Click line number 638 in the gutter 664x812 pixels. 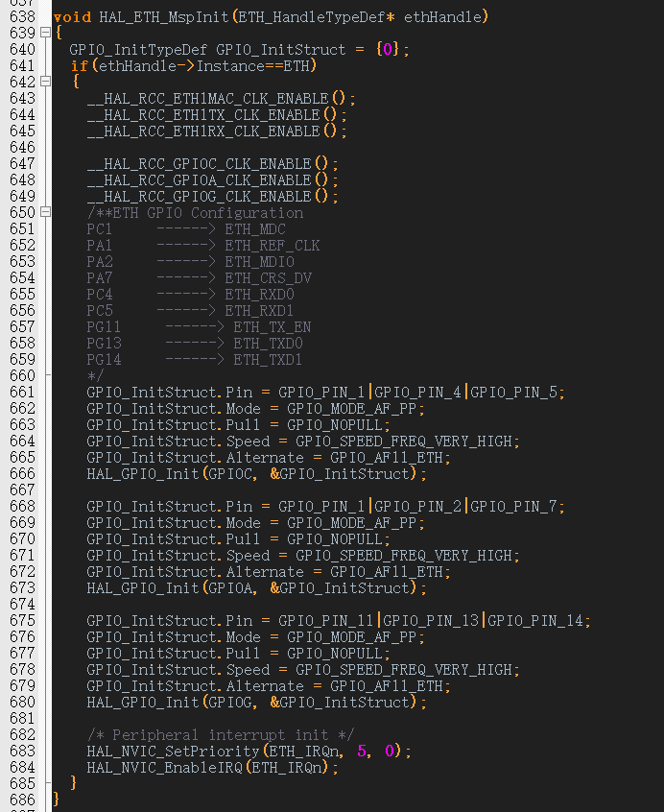(x=22, y=16)
